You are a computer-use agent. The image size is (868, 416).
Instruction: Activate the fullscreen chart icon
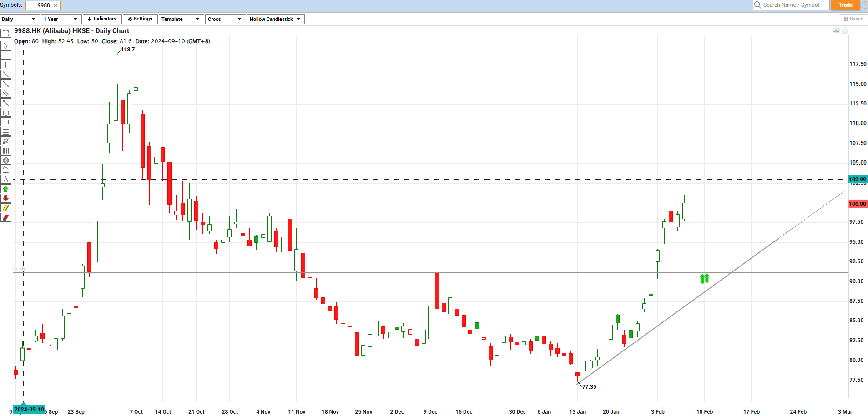pos(6,33)
